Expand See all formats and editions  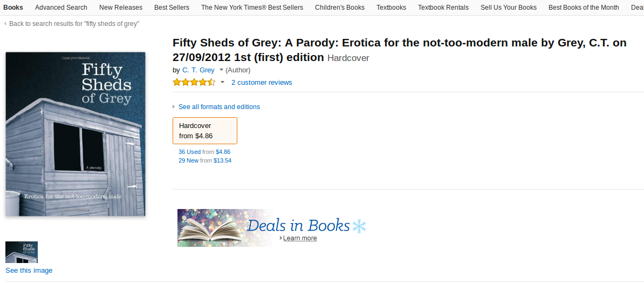[x=219, y=107]
